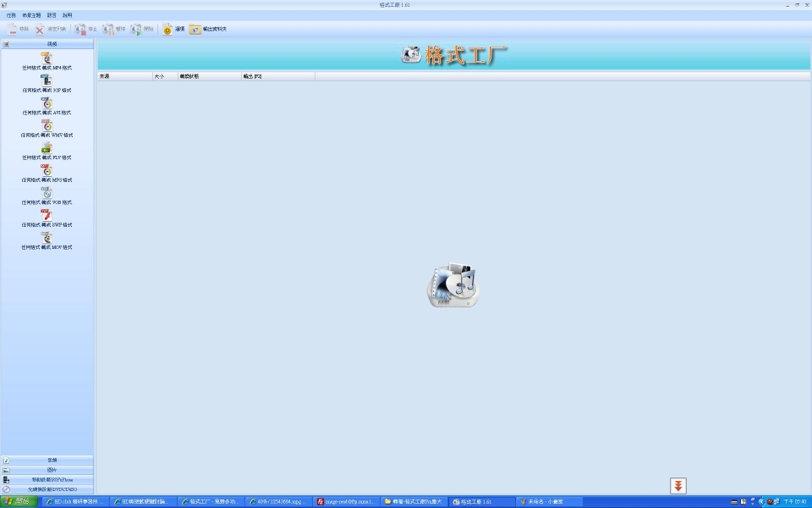
Task: Click the convert to SWF icon
Action: click(x=47, y=215)
